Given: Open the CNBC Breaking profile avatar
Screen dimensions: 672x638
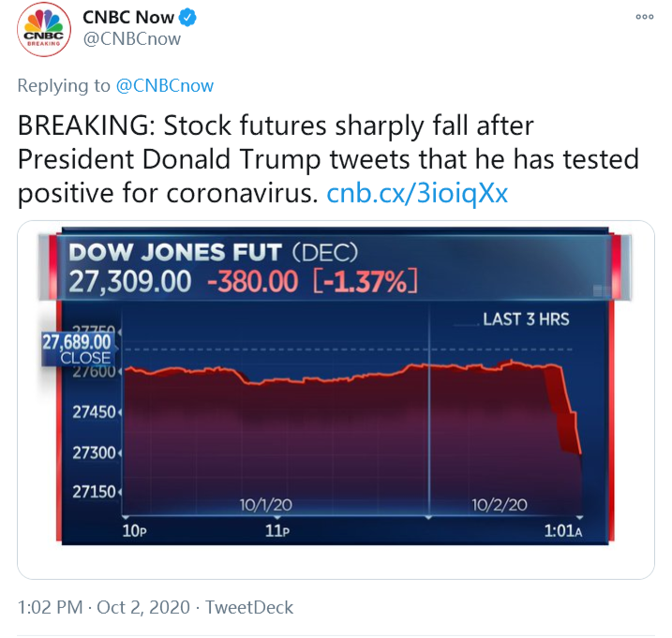Looking at the screenshot, I should point(43,28).
